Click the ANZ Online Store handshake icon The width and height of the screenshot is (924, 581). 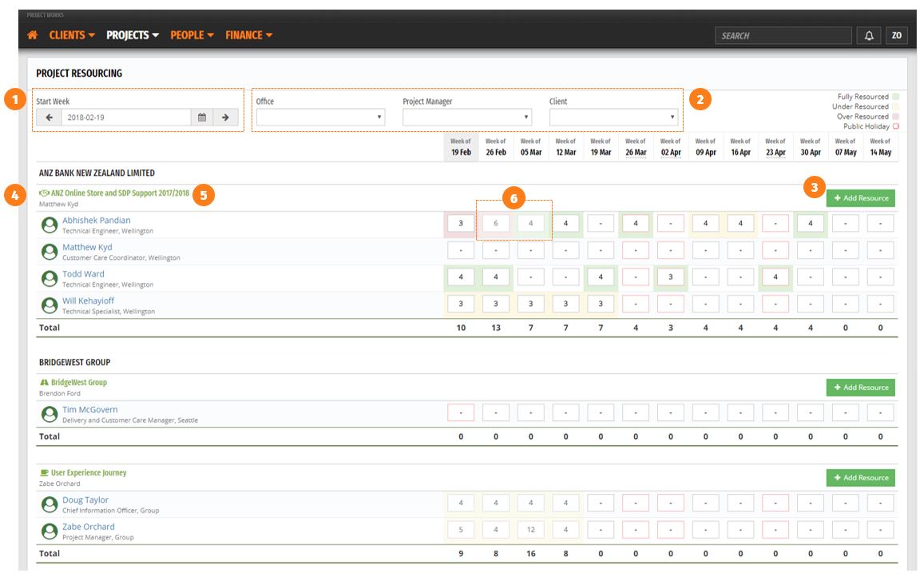point(44,193)
